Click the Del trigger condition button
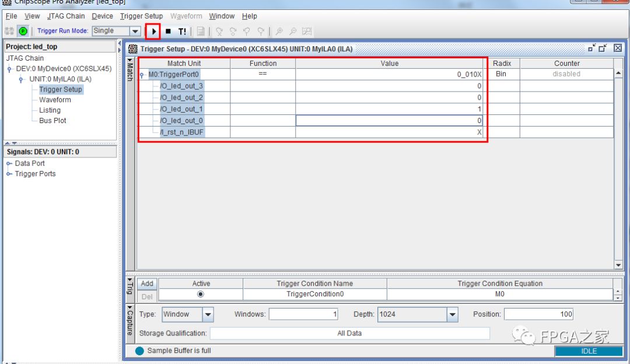 [x=147, y=296]
